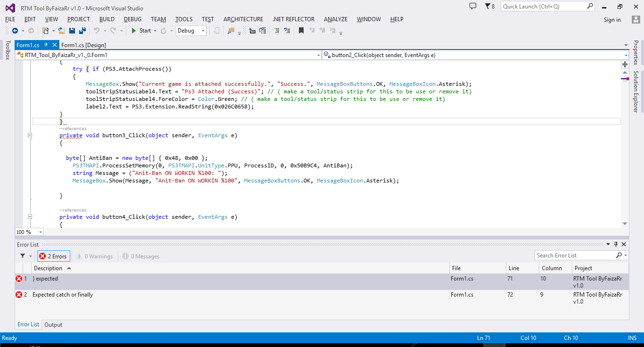Collapse the button3_Click method outline
Image resolution: width=644 pixels, height=347 pixels.
point(30,135)
